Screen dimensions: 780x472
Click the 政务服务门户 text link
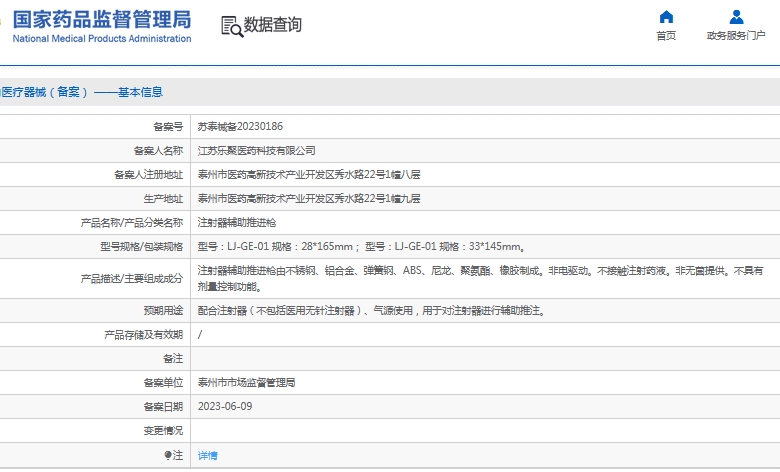tap(736, 36)
